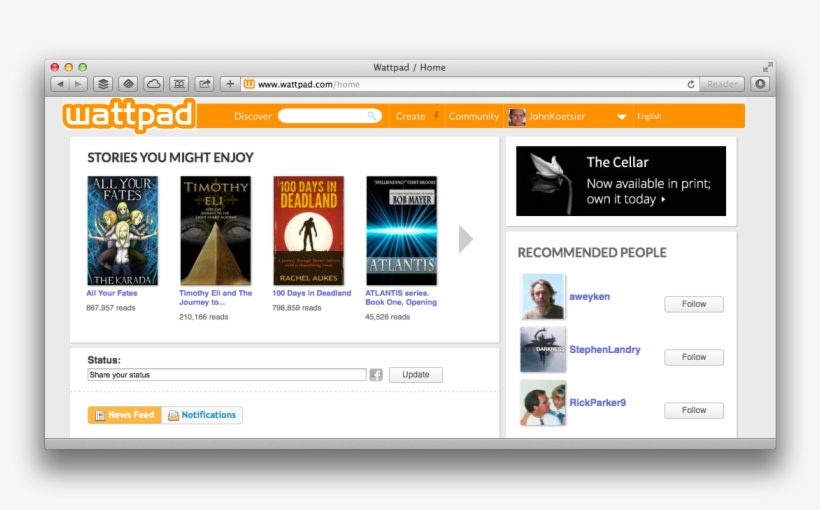Screen dimensions: 820x510
Task: Follow RickParker9
Action: tap(694, 410)
